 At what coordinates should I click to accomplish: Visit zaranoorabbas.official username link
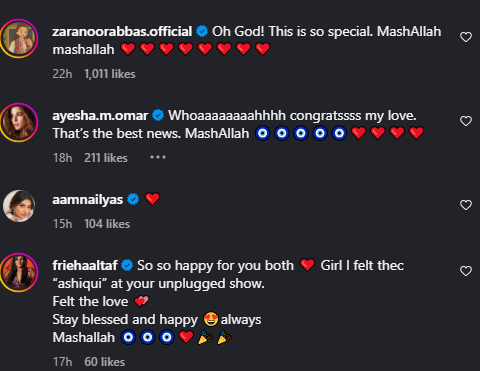[122, 31]
